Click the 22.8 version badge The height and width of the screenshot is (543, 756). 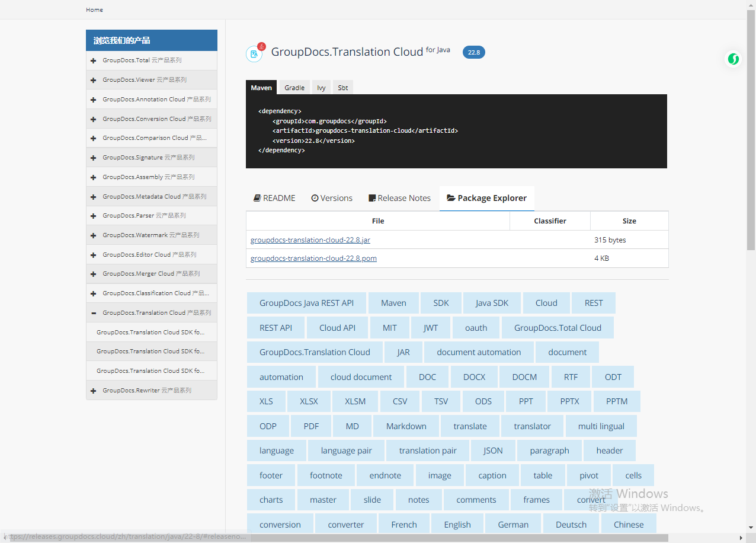click(474, 52)
